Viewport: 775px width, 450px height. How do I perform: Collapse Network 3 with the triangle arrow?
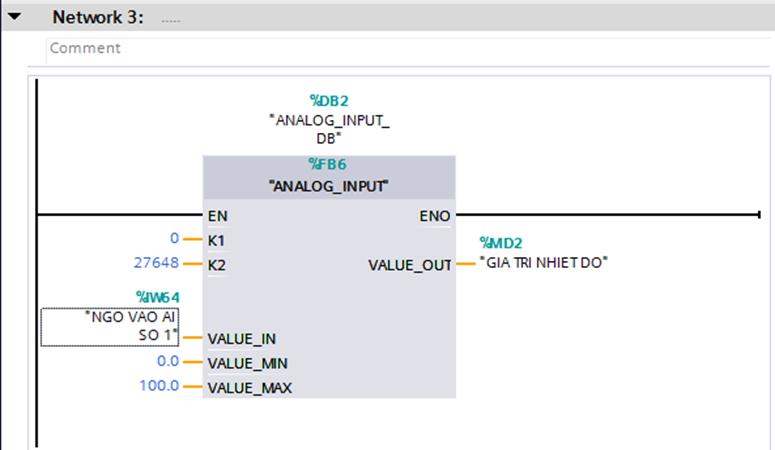pos(15,17)
